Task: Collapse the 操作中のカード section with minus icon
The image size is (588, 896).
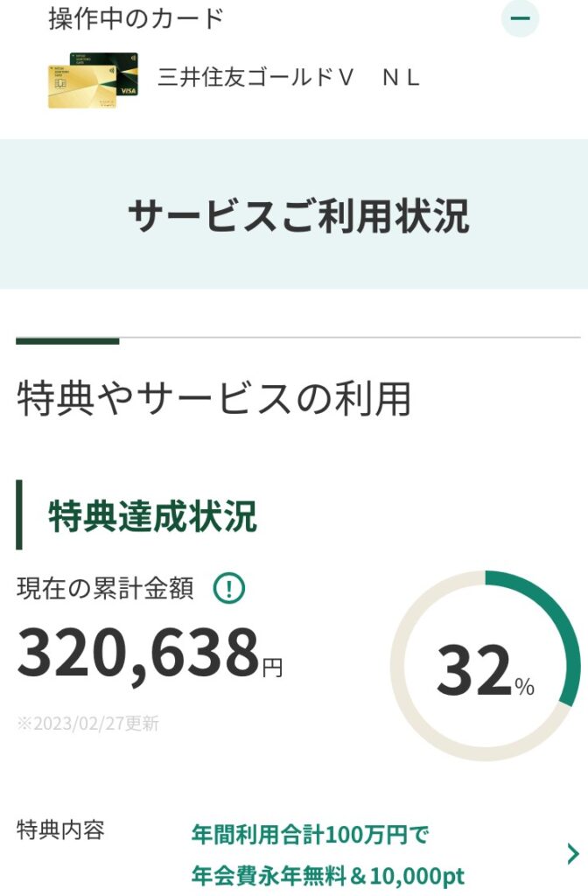Action: pos(520,18)
